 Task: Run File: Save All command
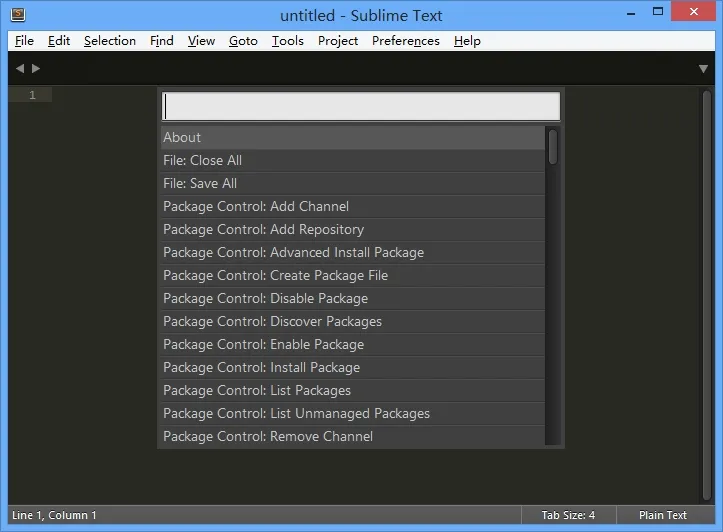(353, 183)
